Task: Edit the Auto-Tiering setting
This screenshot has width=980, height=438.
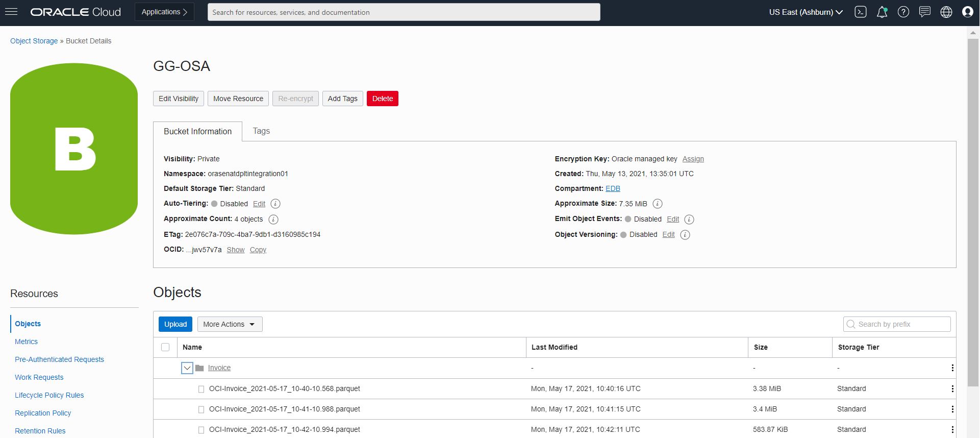Action: pyautogui.click(x=259, y=204)
